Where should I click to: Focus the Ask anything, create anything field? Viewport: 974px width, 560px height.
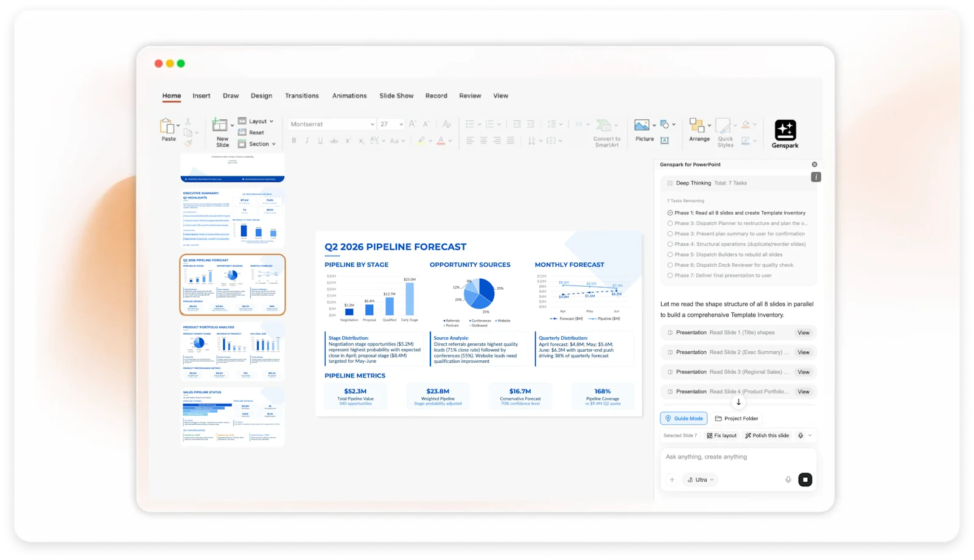pos(738,457)
